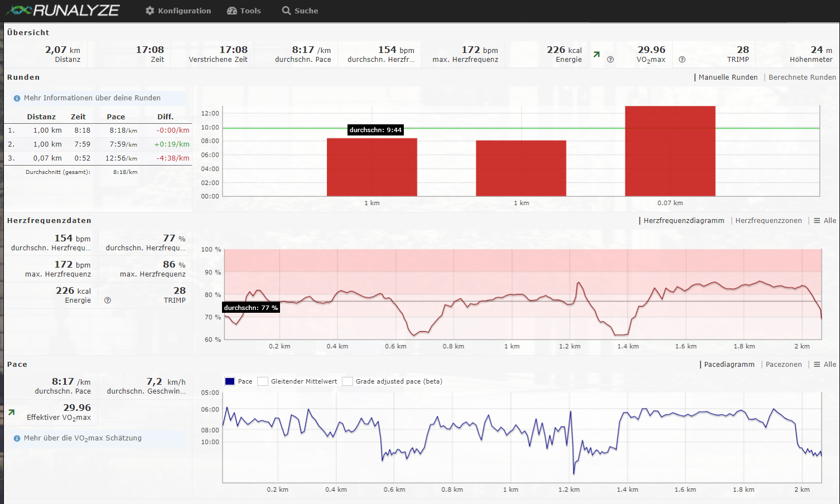This screenshot has width=840, height=504.
Task: Open the Alle menu in Herzfrequenzdaten
Action: pos(825,221)
